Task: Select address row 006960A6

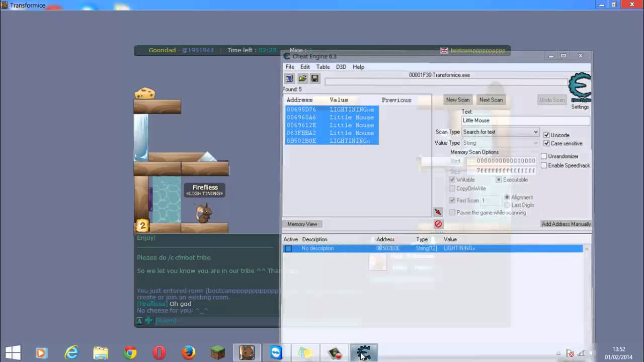Action: click(x=332, y=117)
